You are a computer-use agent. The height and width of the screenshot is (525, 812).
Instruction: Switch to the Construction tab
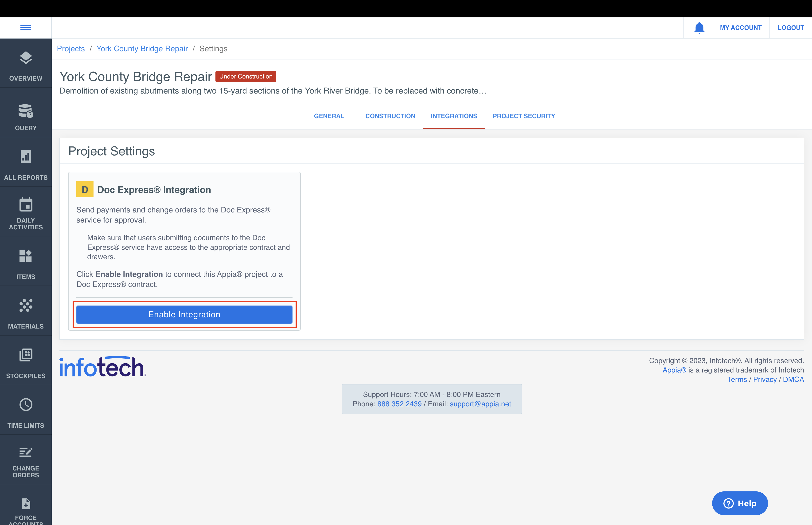pyautogui.click(x=390, y=116)
